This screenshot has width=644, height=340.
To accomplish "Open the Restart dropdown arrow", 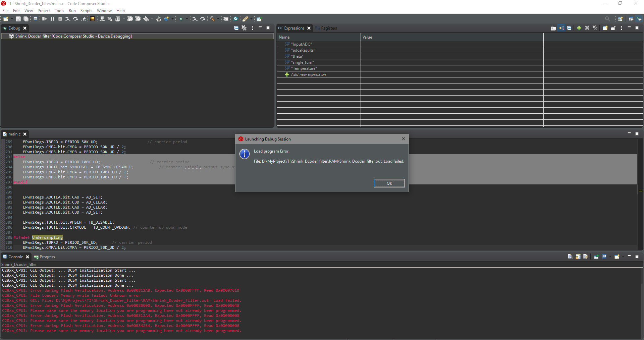I will [x=172, y=19].
